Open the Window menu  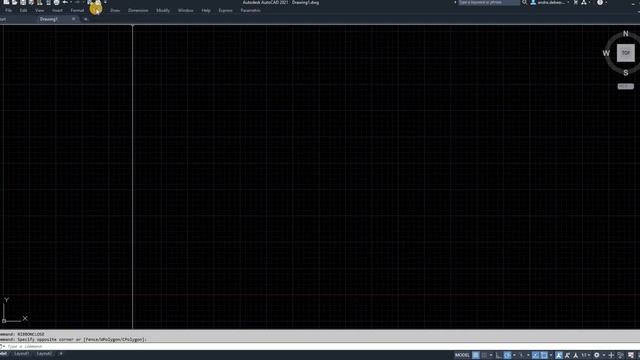point(186,11)
